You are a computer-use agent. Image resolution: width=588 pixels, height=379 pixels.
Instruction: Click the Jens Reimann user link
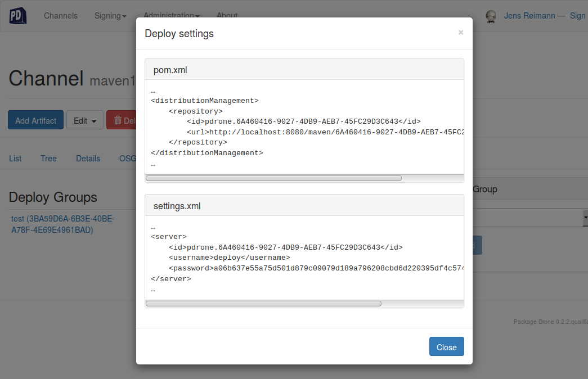529,16
